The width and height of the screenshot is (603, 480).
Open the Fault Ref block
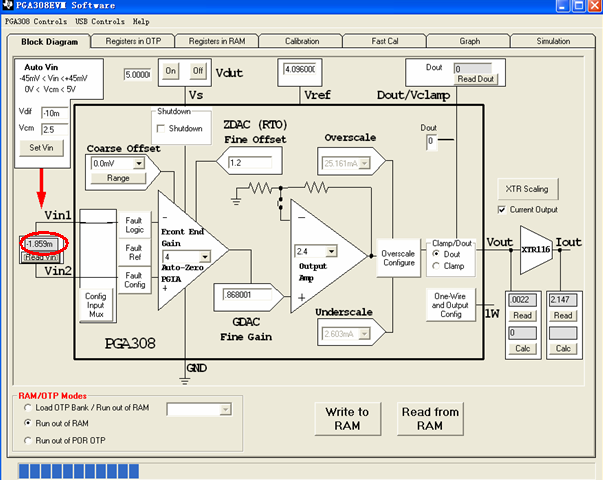click(x=134, y=252)
